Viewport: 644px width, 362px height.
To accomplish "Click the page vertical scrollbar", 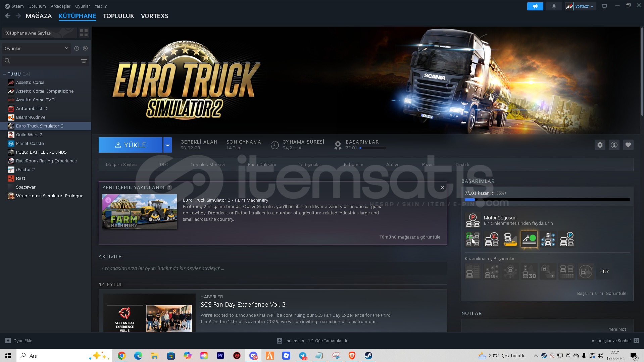I will [642, 72].
